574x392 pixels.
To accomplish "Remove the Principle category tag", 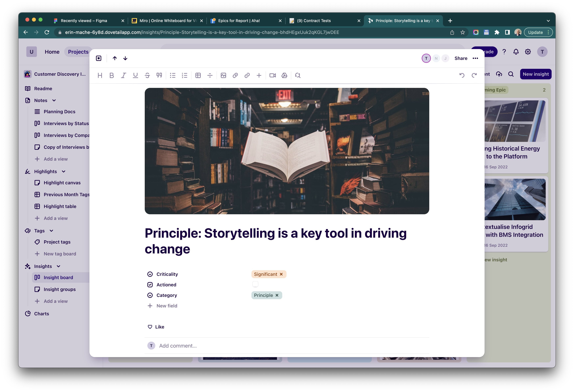I will (x=277, y=295).
